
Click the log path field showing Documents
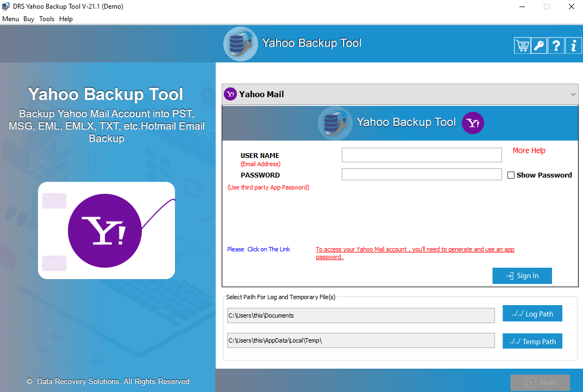pos(361,315)
